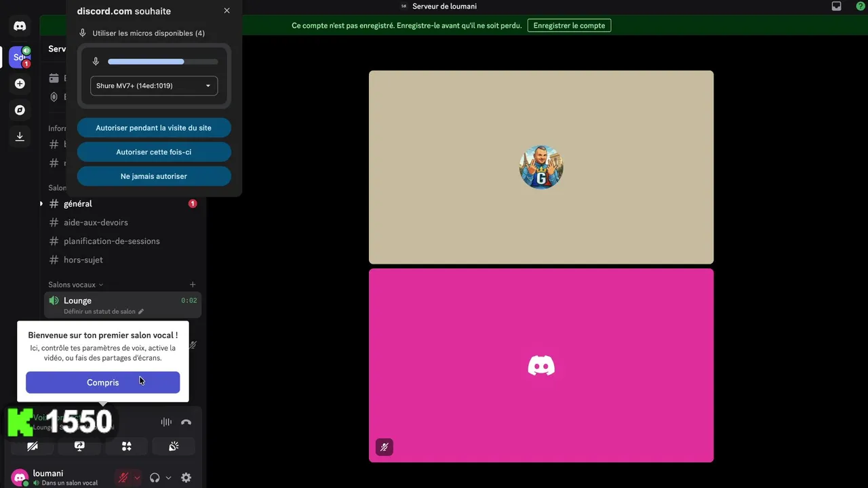Click the Lounge call timer 0:02
This screenshot has width=868, height=488.
pyautogui.click(x=189, y=301)
